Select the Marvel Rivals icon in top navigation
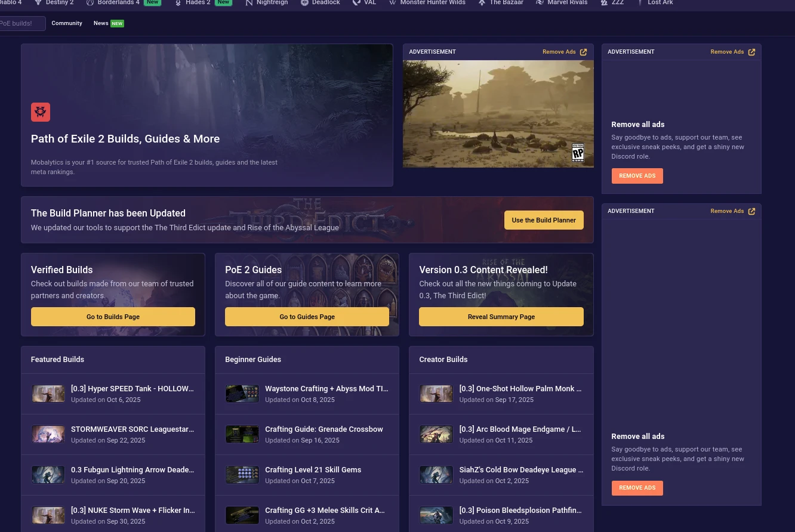 point(540,3)
